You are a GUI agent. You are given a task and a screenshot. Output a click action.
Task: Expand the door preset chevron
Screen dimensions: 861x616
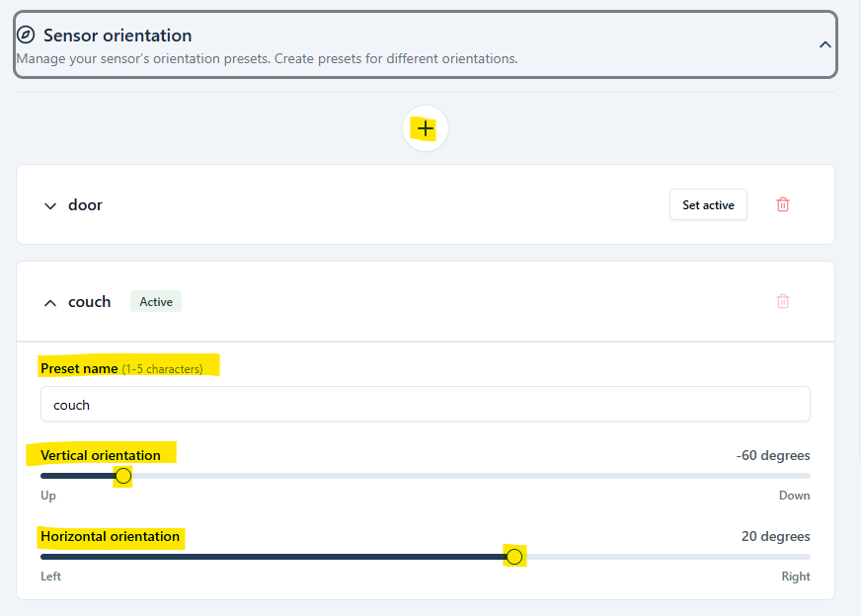coord(50,205)
